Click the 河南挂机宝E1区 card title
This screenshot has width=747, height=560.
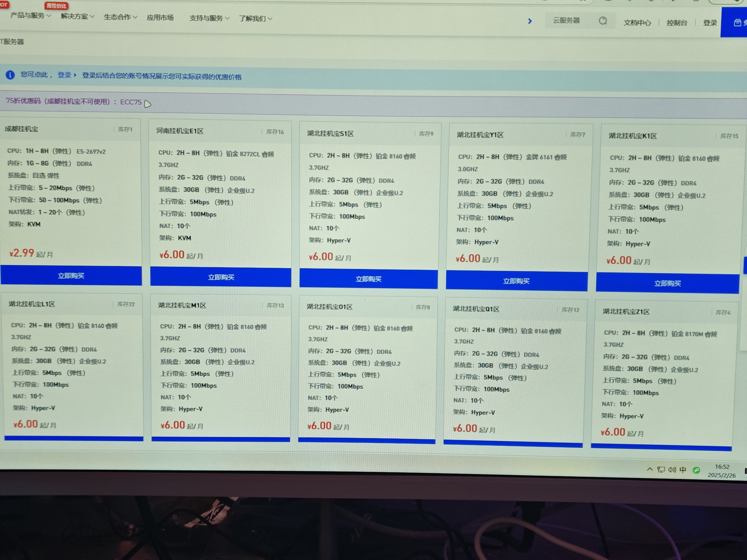180,131
